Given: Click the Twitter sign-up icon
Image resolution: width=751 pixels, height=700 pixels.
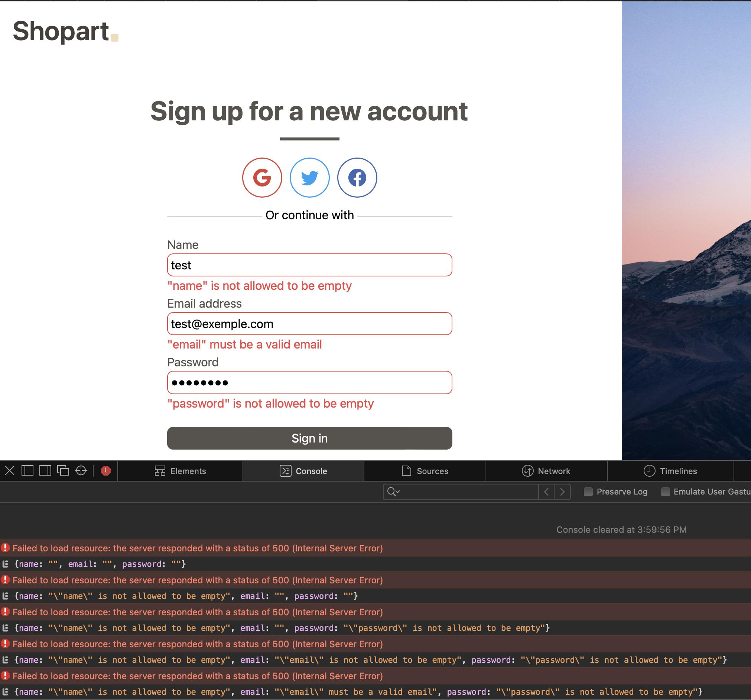Looking at the screenshot, I should tap(309, 177).
